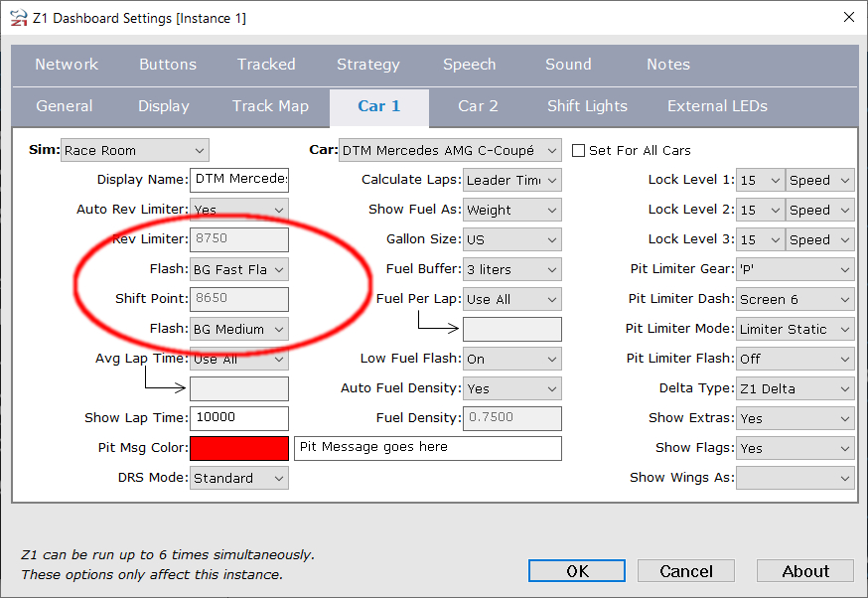Image resolution: width=868 pixels, height=598 pixels.
Task: Click the Cancel button
Action: 686,571
